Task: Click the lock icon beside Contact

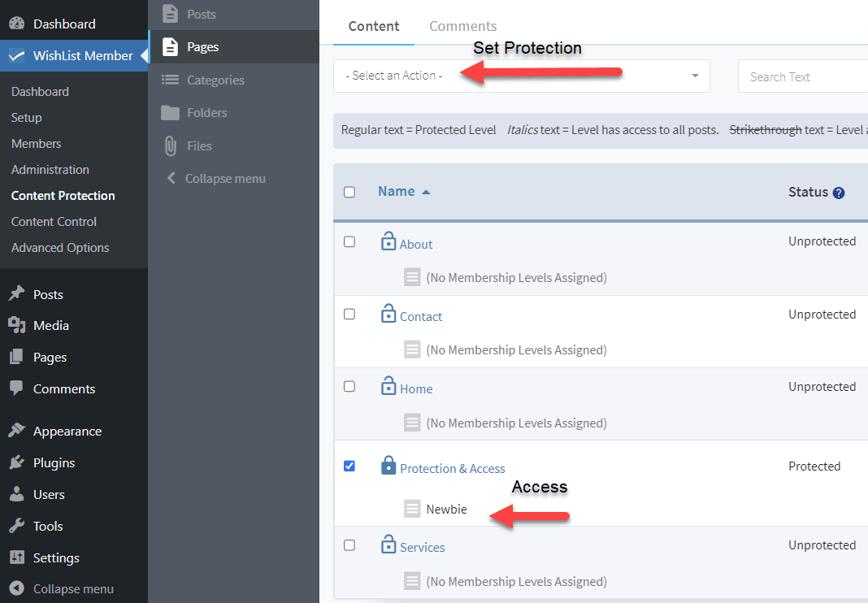Action: pos(388,314)
